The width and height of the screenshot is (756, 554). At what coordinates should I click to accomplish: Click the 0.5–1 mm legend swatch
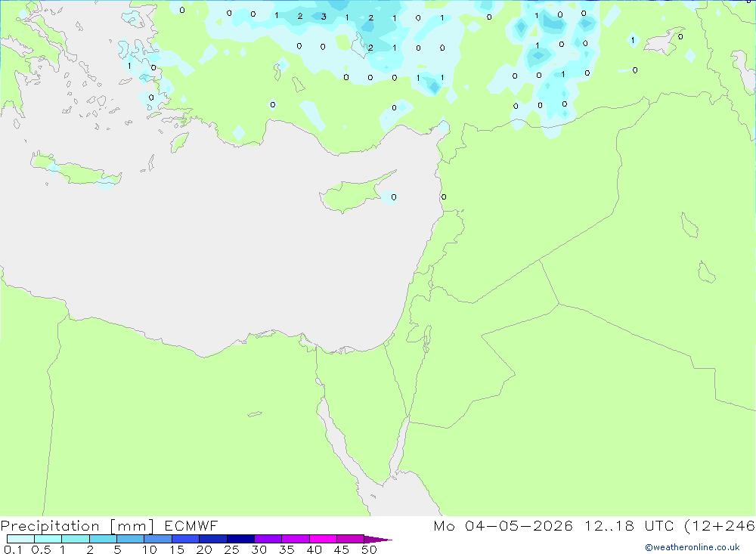pos(48,539)
